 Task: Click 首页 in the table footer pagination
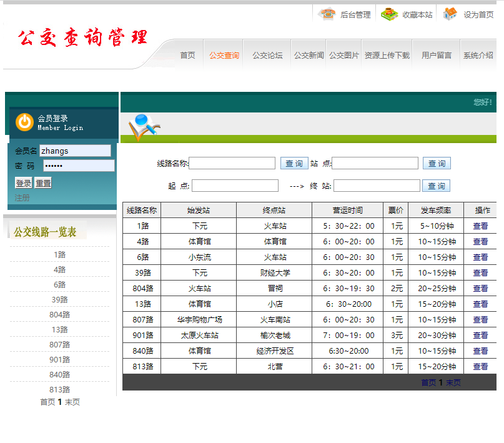429,382
